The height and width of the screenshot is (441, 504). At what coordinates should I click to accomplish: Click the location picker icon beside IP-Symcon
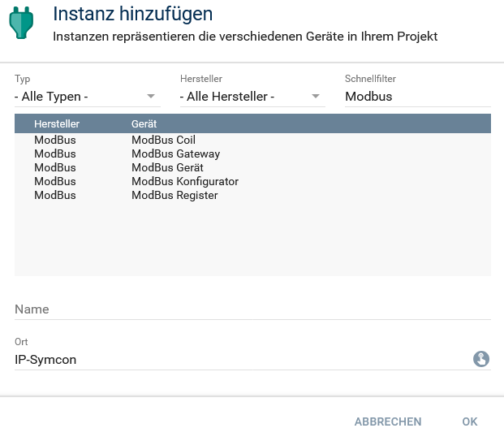coord(481,359)
